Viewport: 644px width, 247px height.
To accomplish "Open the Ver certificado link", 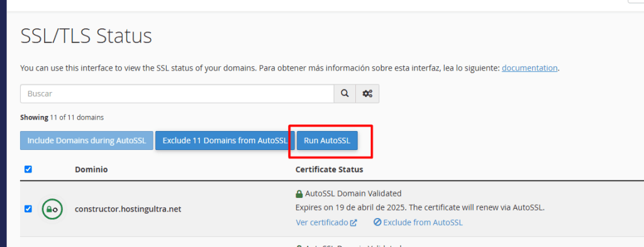I will [x=322, y=222].
